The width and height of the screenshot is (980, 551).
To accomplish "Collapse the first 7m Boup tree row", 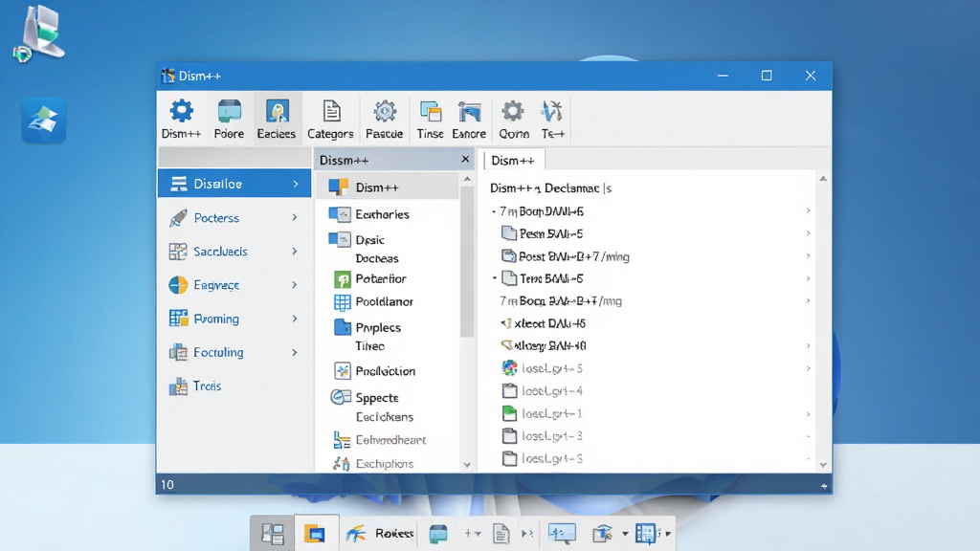I will (493, 211).
